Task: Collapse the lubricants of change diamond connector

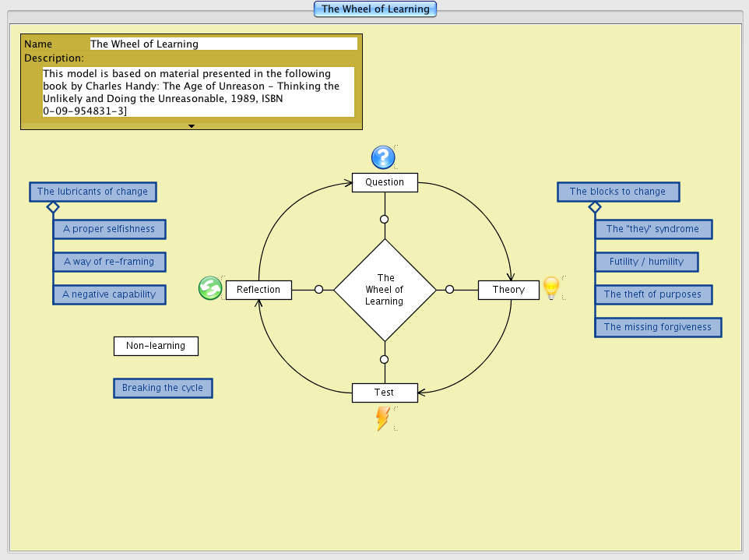Action: point(53,207)
